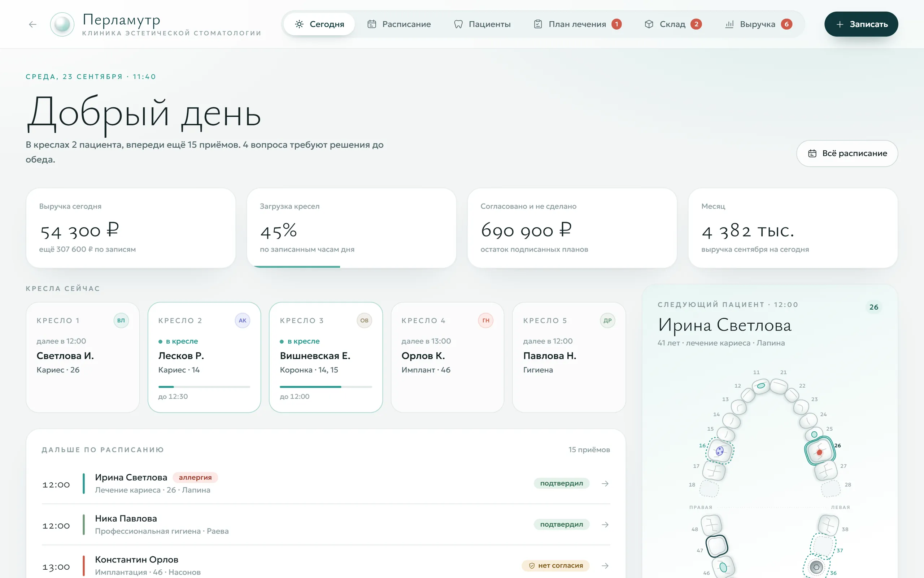This screenshot has width=924, height=578.
Task: Click the 26 tooth badge in next patient panel
Action: tap(873, 307)
